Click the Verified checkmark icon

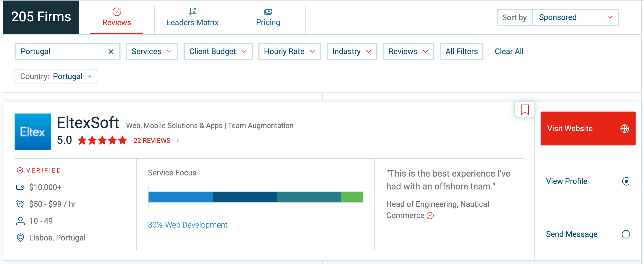click(x=20, y=170)
